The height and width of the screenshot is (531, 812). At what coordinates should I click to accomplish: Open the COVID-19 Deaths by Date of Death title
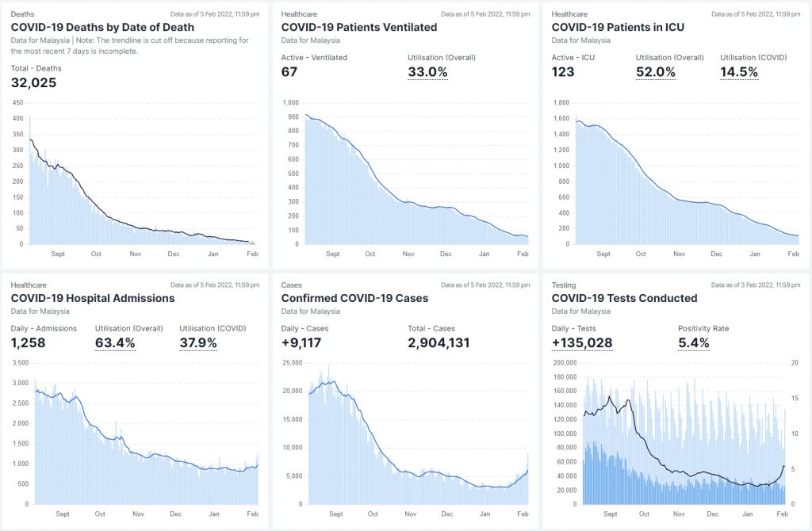[102, 27]
